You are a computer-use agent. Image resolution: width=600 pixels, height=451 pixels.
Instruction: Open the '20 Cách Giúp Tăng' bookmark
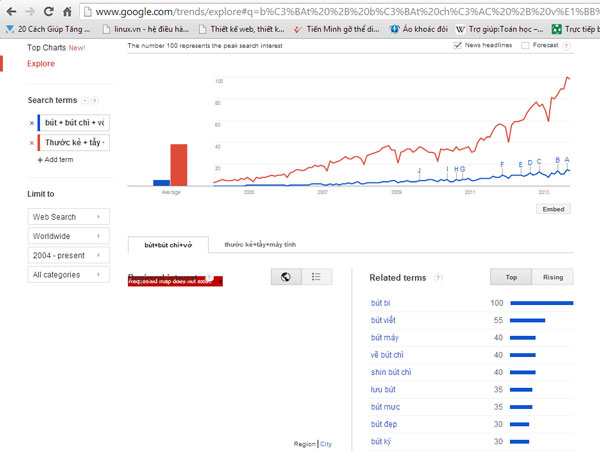48,29
